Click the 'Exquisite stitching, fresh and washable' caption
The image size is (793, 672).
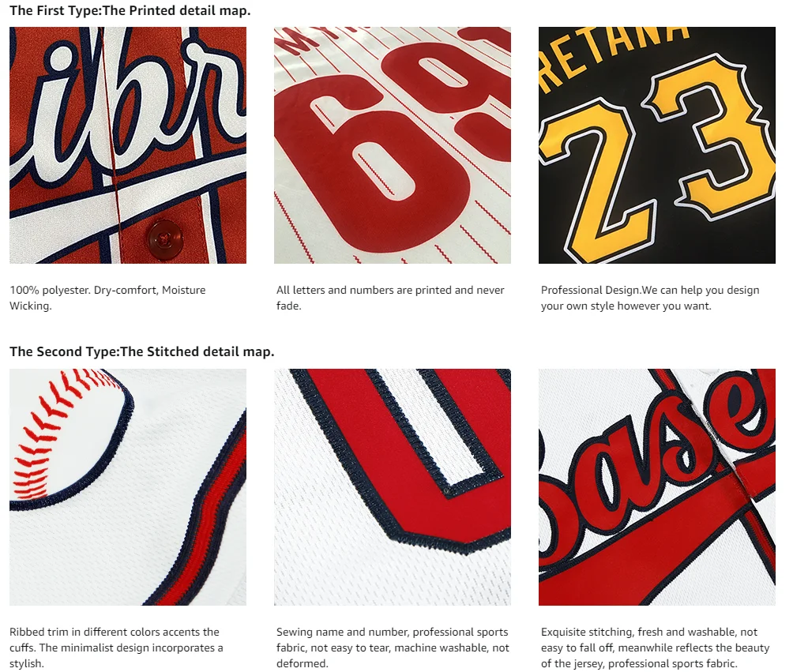[655, 648]
